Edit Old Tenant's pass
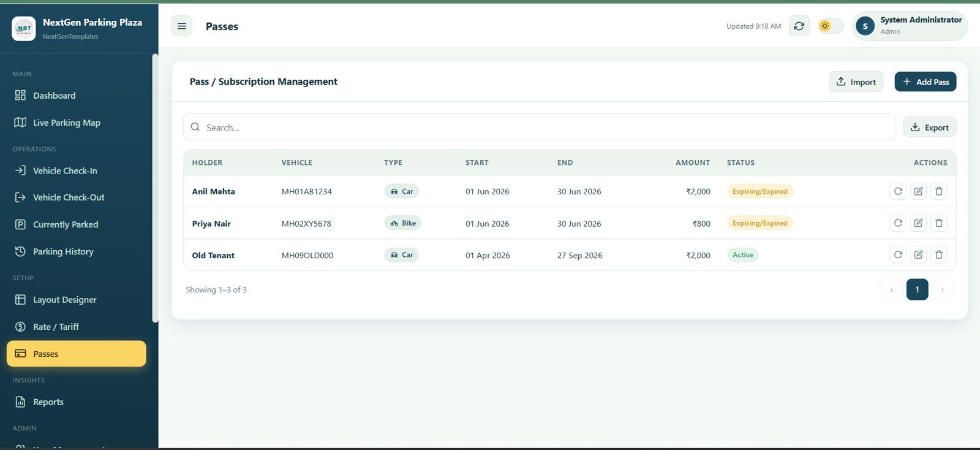980x450 pixels. 918,254
